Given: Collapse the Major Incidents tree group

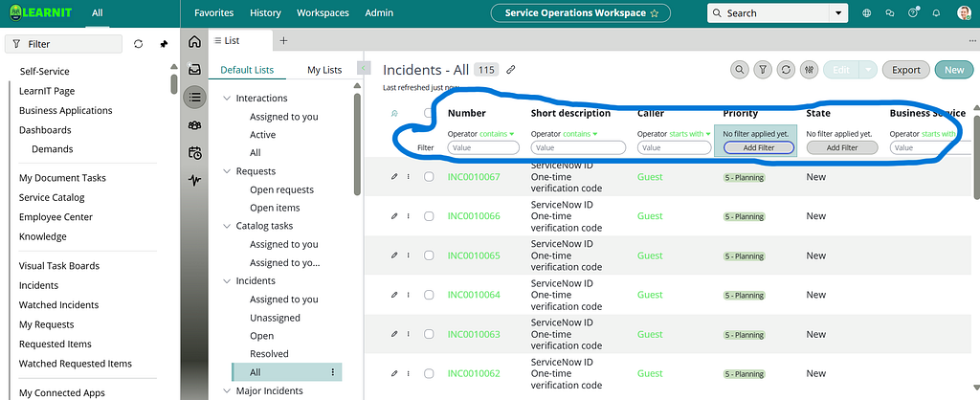Looking at the screenshot, I should (227, 390).
